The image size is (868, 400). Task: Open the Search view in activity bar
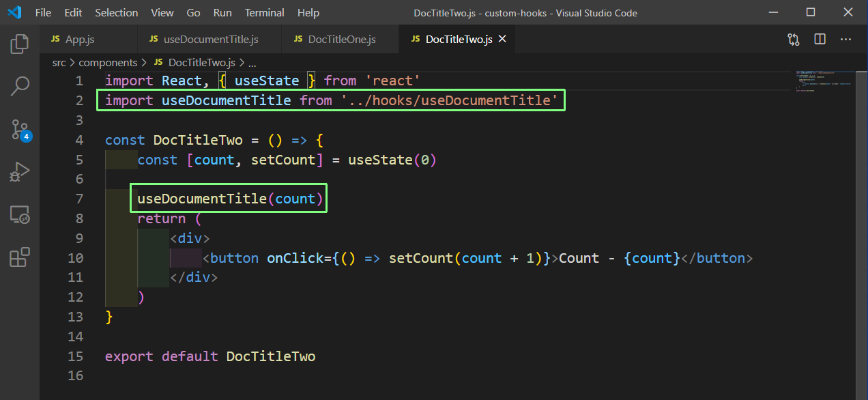(x=20, y=86)
